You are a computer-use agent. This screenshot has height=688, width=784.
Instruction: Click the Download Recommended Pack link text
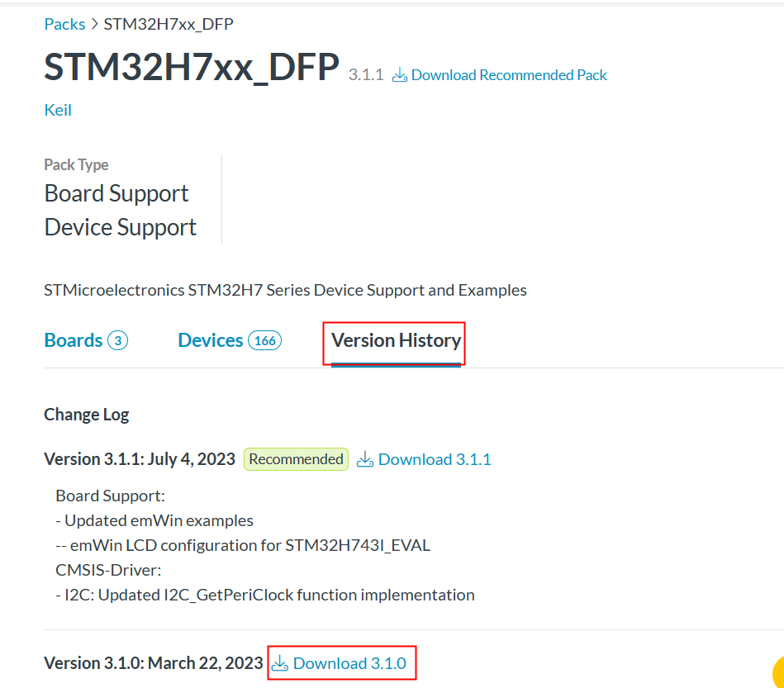coord(509,75)
